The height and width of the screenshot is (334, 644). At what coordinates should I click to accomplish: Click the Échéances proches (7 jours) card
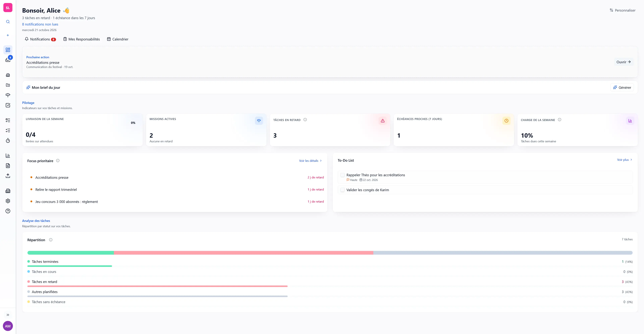coord(453,130)
